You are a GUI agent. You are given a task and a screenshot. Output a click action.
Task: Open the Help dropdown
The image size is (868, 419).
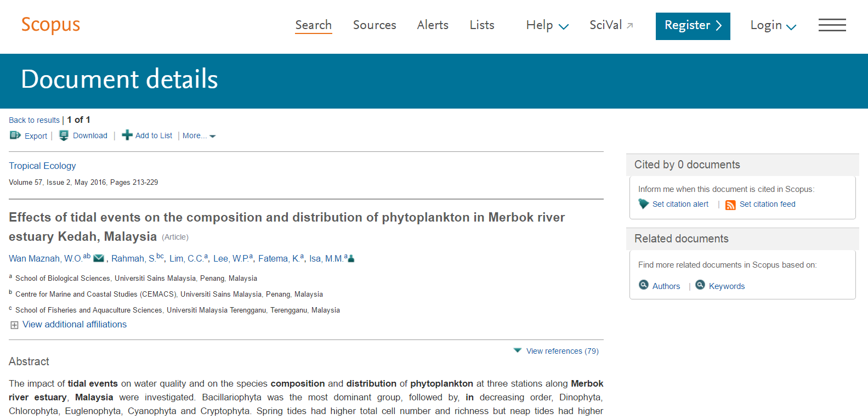[547, 25]
